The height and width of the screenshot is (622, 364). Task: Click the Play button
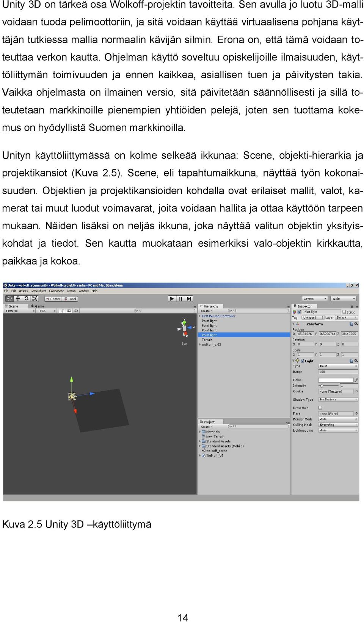[172, 299]
